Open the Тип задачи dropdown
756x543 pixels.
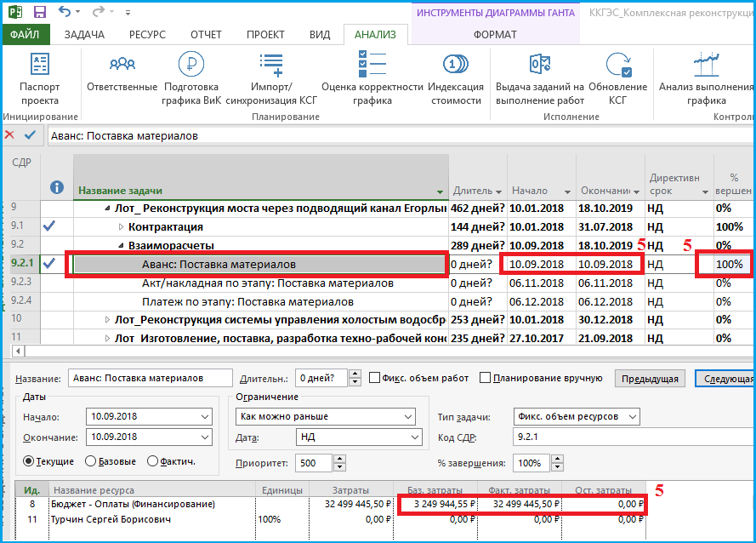coord(577,416)
